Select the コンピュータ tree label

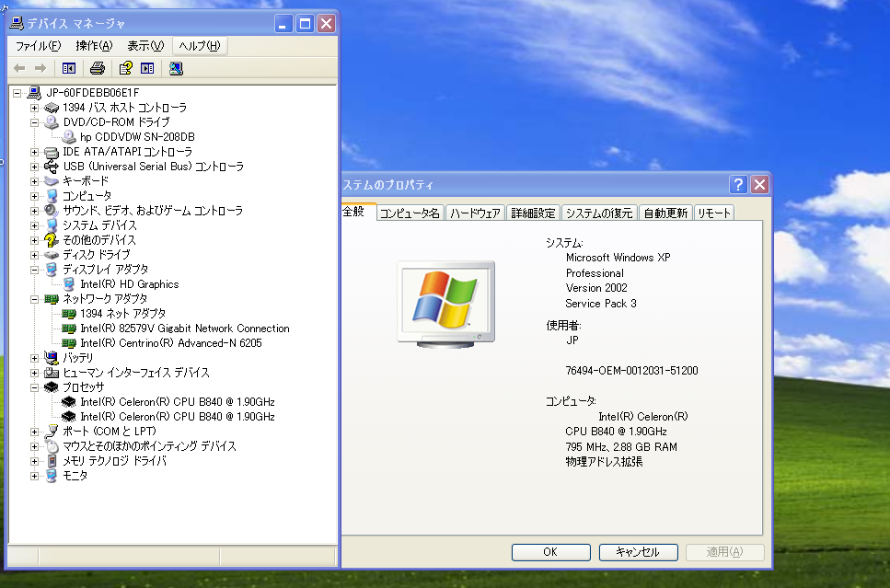87,196
